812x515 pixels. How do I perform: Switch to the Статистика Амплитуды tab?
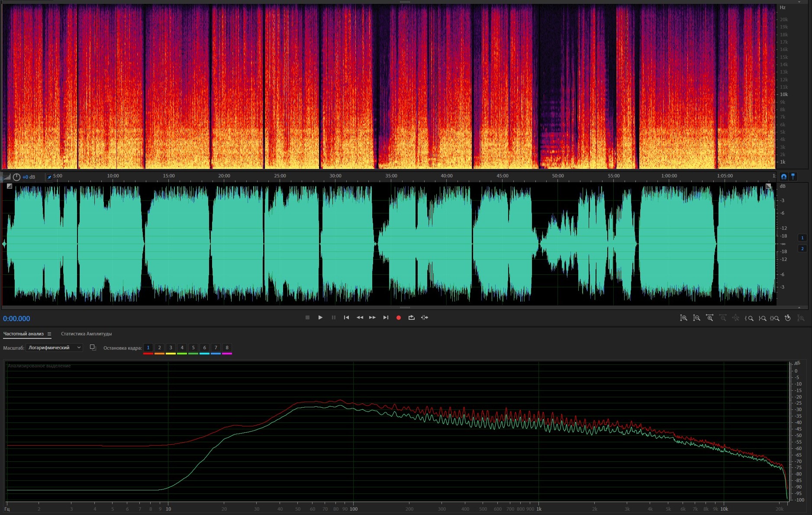[86, 334]
